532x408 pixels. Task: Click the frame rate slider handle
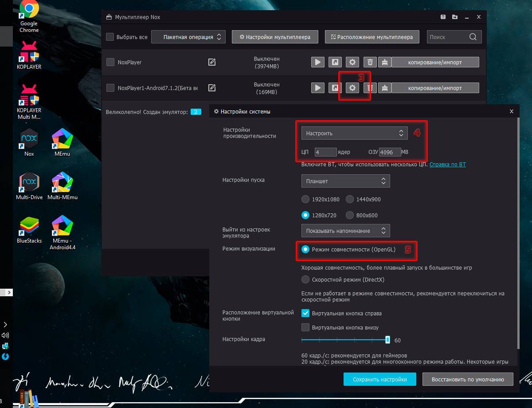(387, 340)
